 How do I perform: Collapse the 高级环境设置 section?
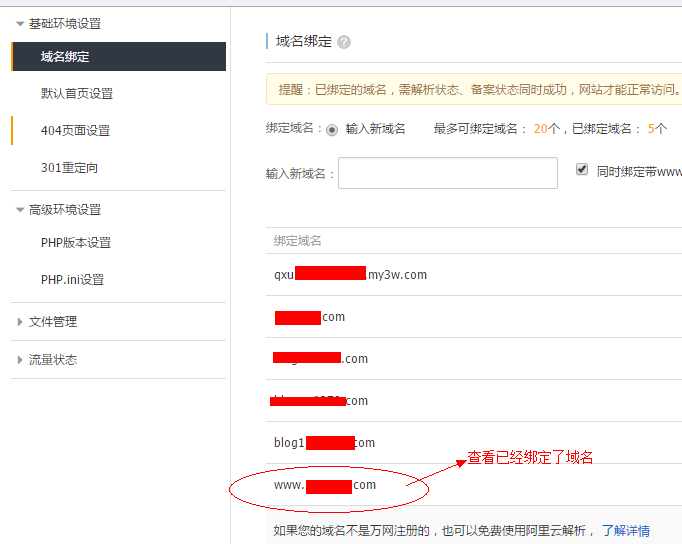pos(20,210)
